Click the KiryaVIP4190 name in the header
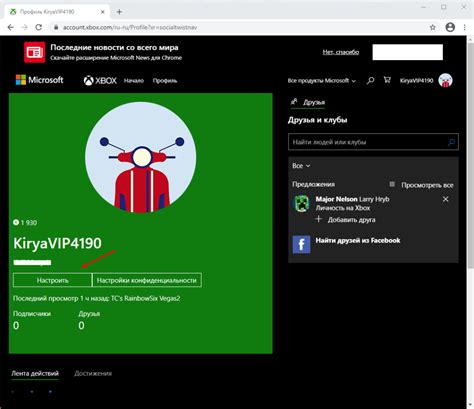This screenshot has width=474, height=409. pyautogui.click(x=417, y=81)
